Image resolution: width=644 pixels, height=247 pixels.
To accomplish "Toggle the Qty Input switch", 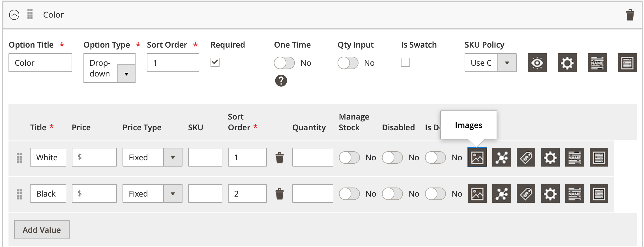I will tap(348, 63).
